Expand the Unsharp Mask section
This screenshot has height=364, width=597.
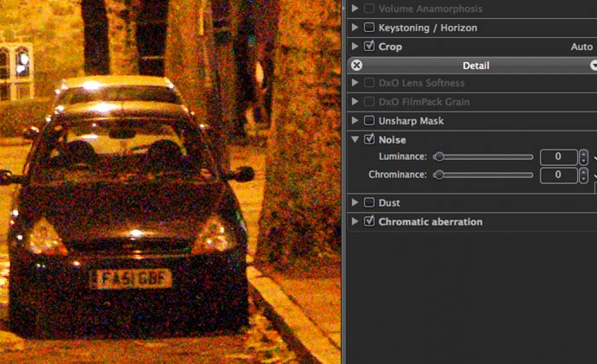(355, 120)
